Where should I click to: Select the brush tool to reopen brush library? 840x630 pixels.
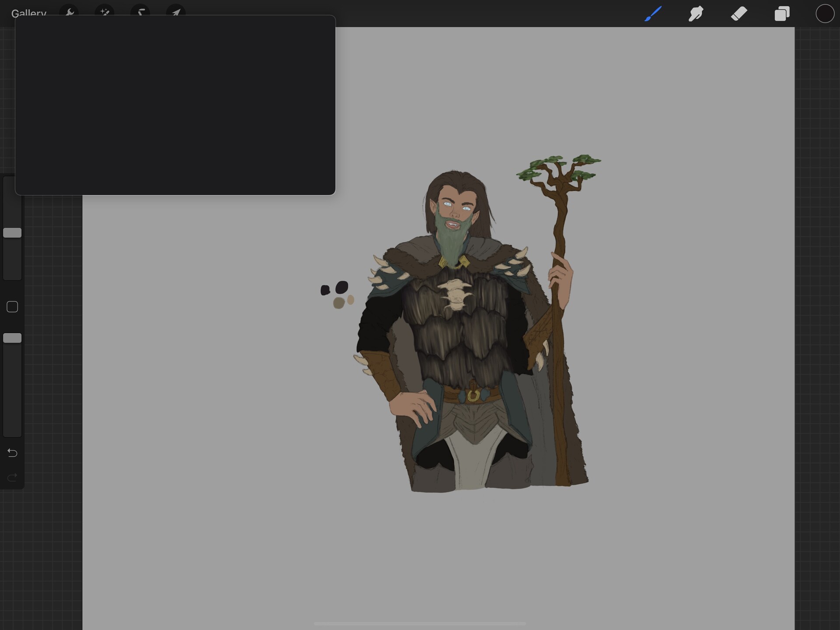[652, 14]
